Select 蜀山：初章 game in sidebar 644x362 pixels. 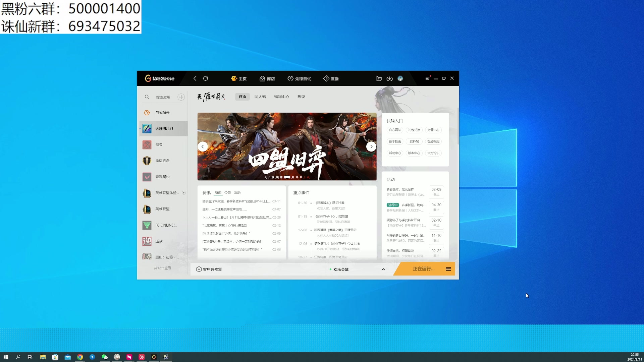point(163,257)
